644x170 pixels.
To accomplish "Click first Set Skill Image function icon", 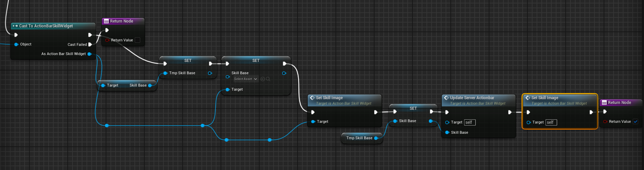I will click(312, 98).
